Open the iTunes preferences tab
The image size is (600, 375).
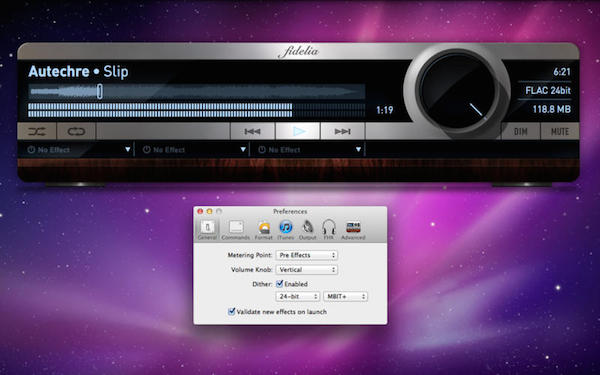tap(285, 230)
